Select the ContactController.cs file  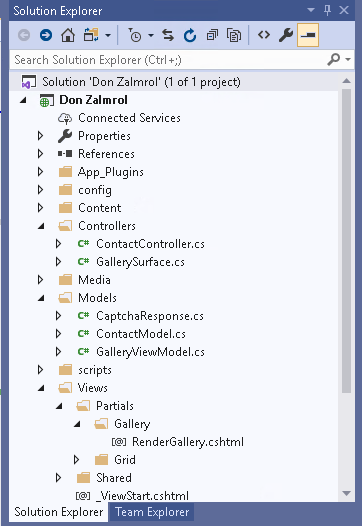[150, 244]
